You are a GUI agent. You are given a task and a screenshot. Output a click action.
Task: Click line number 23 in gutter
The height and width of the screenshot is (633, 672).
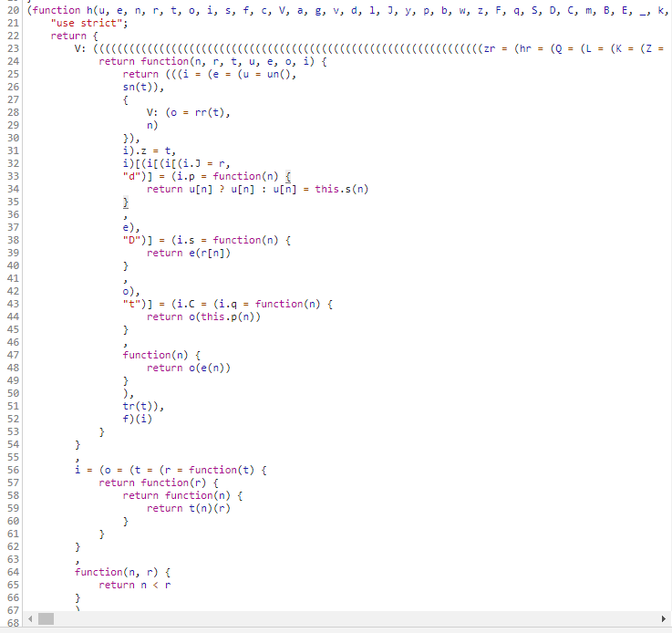pyautogui.click(x=14, y=48)
